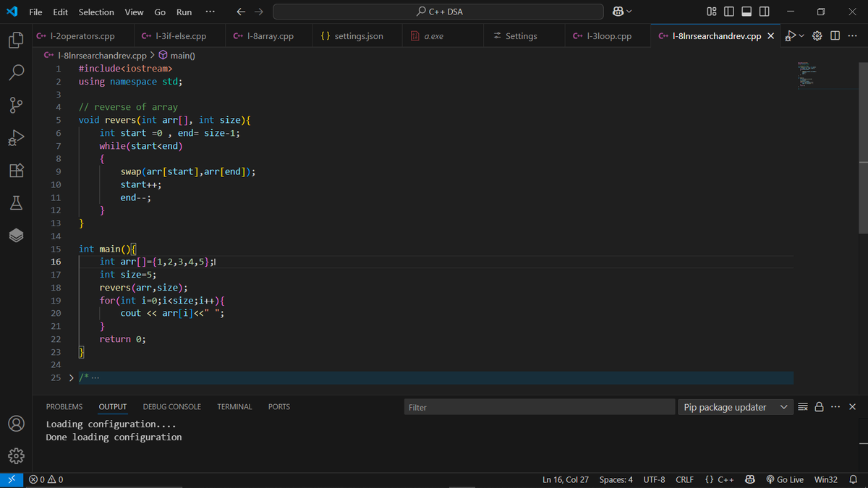Open the Accounts icon in activity bar

pyautogui.click(x=17, y=424)
